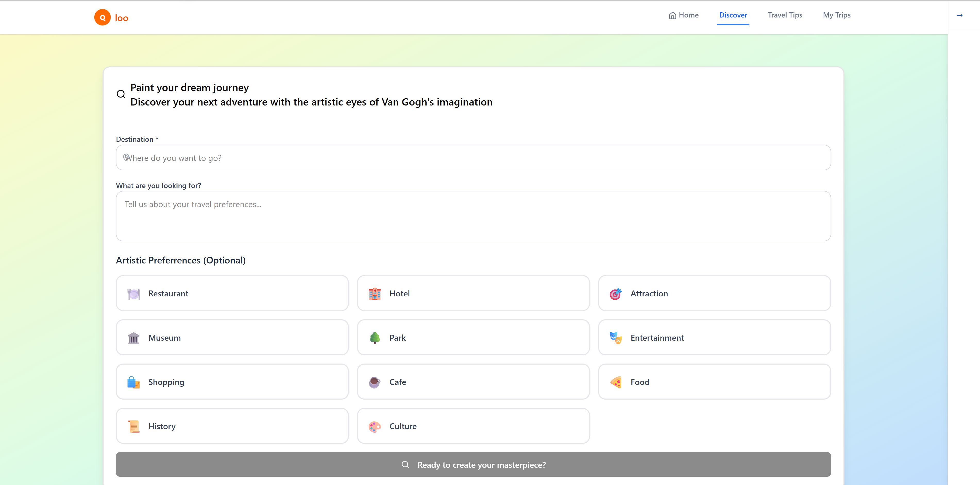Select the Cafe preference card
The width and height of the screenshot is (980, 485).
(473, 382)
